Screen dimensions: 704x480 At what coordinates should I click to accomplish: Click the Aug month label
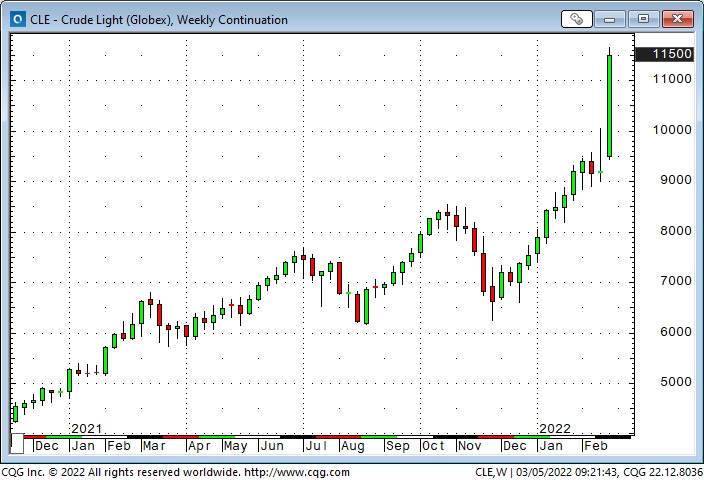352,446
